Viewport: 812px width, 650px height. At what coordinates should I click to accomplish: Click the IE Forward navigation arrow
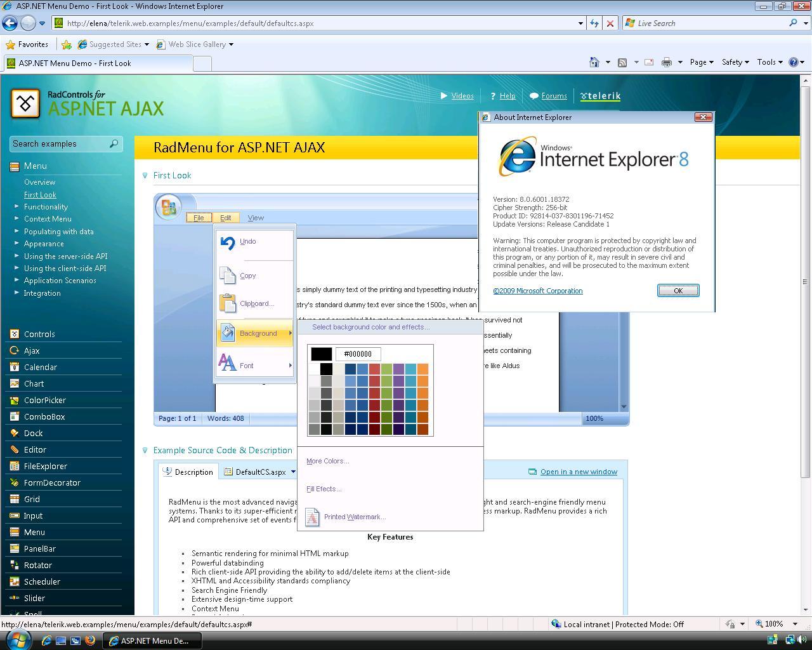[x=28, y=23]
